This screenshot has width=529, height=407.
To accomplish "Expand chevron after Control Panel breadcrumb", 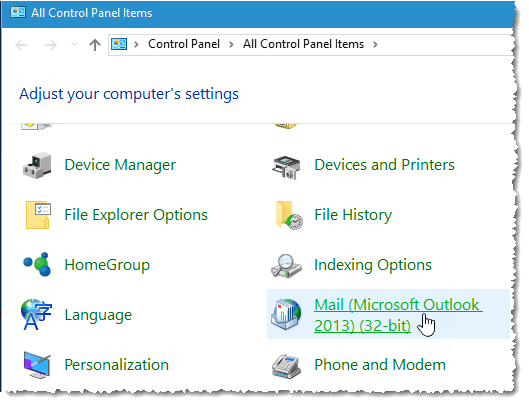I will point(231,44).
